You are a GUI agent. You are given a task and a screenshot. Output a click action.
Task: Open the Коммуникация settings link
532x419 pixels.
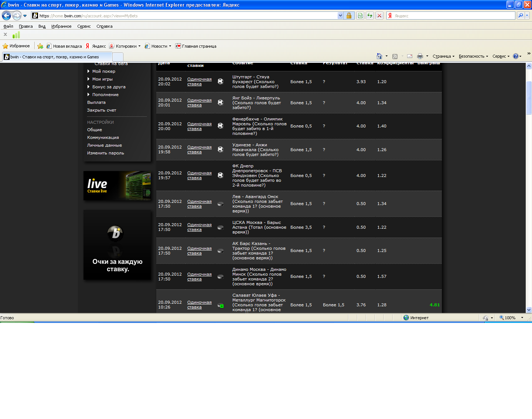point(103,137)
